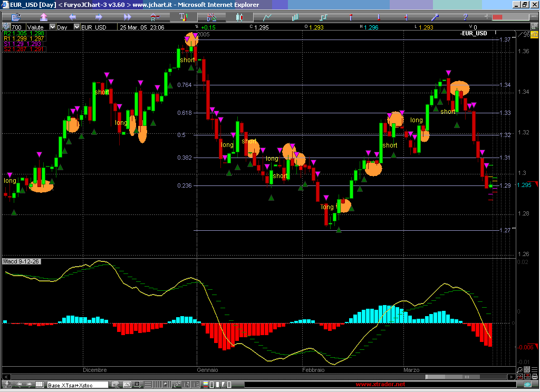
Task: Select the blue trend line drawing tool
Action: tap(436, 17)
